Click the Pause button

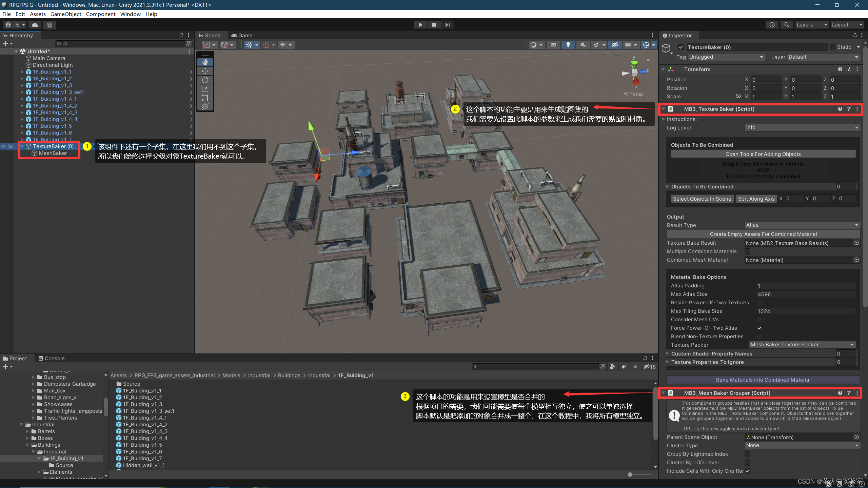434,25
